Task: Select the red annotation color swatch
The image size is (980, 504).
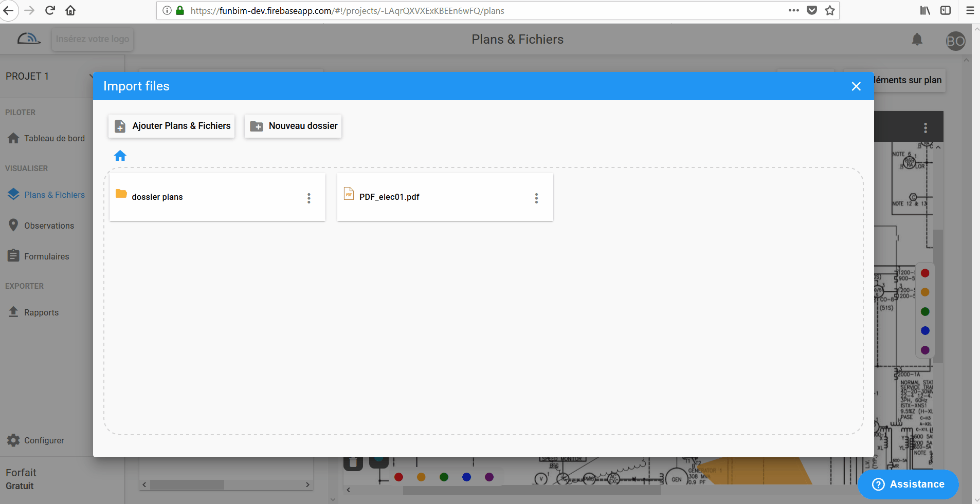Action: (x=925, y=272)
